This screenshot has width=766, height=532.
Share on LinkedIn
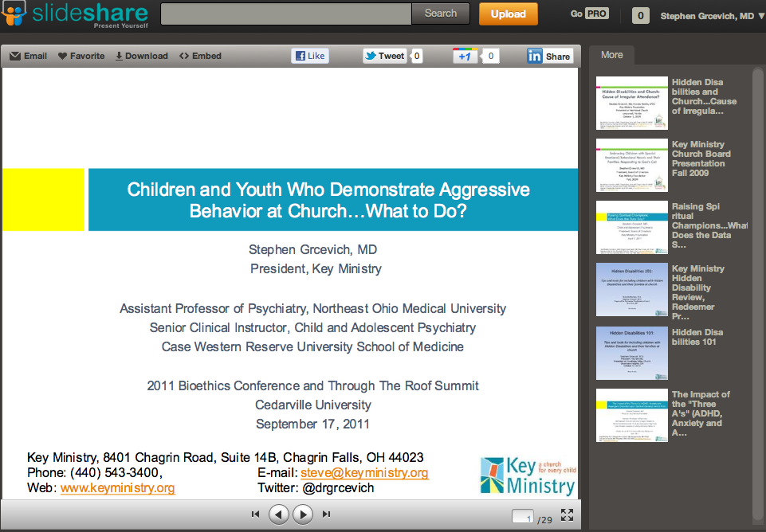pyautogui.click(x=549, y=56)
